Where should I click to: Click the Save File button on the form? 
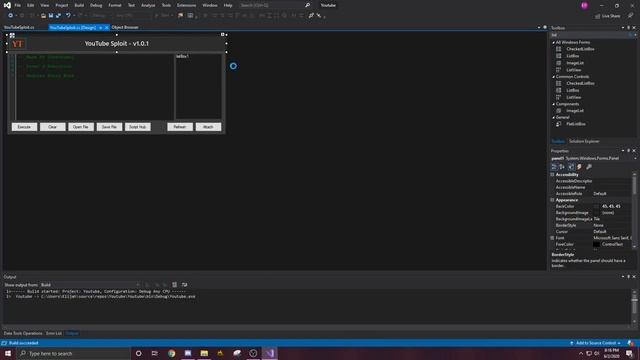pyautogui.click(x=109, y=127)
